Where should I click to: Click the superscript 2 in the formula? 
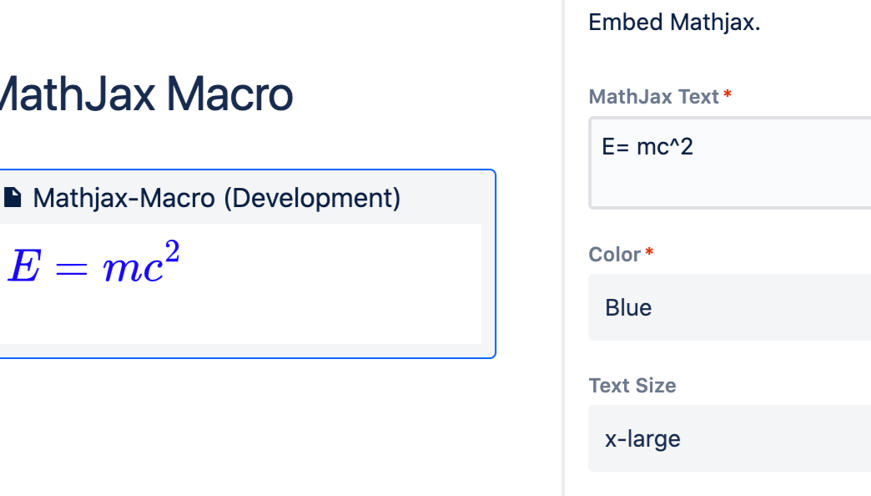[x=172, y=252]
